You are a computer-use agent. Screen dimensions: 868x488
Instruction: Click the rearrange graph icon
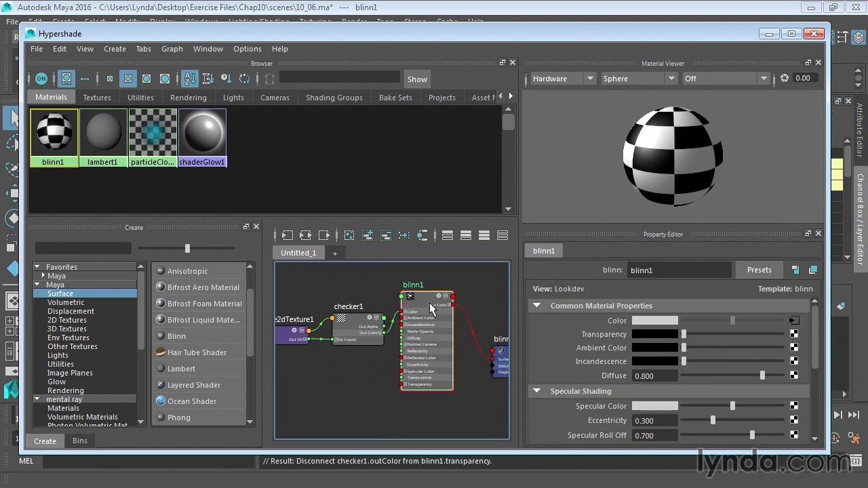tap(404, 235)
